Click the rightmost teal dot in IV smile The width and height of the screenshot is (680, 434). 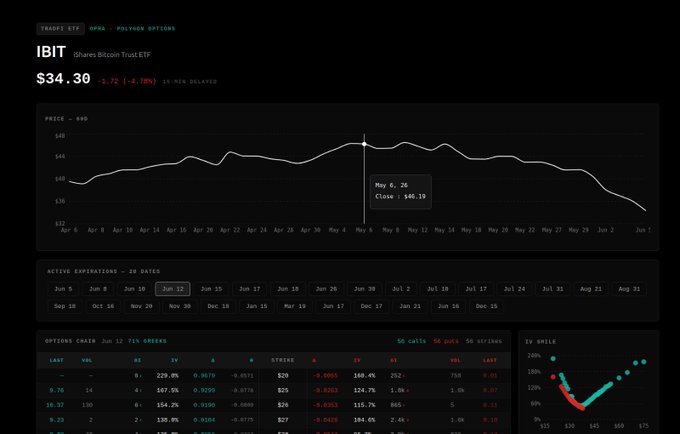tap(644, 362)
